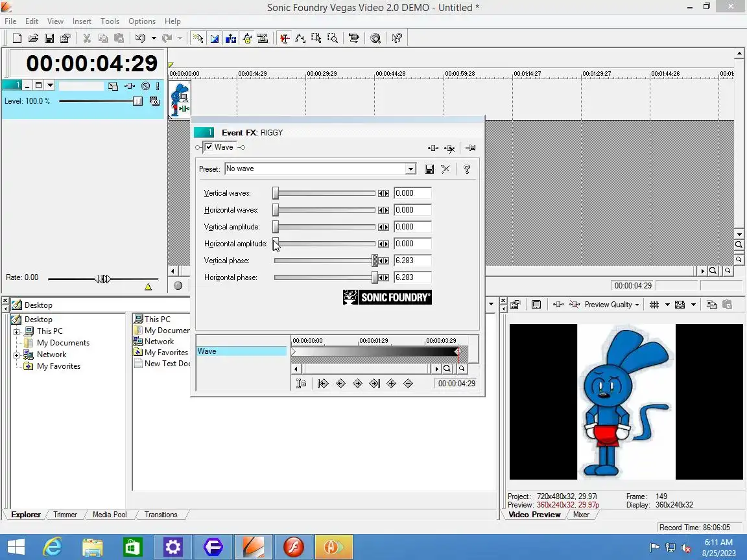This screenshot has height=560, width=747.
Task: Open Internet Explorer from taskbar
Action: (53, 546)
